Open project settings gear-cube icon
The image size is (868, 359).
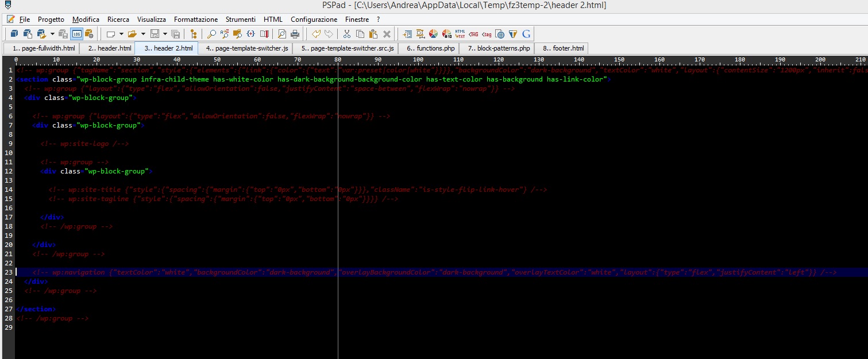click(x=89, y=34)
